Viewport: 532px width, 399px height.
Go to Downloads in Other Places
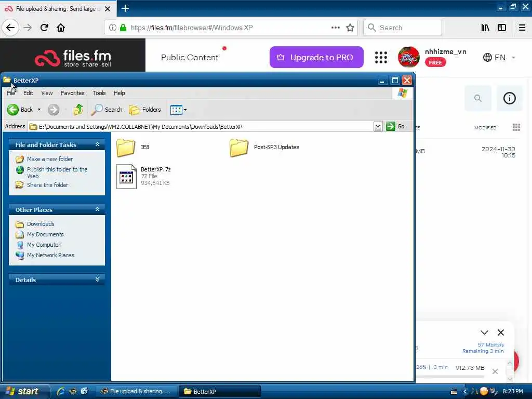point(41,224)
